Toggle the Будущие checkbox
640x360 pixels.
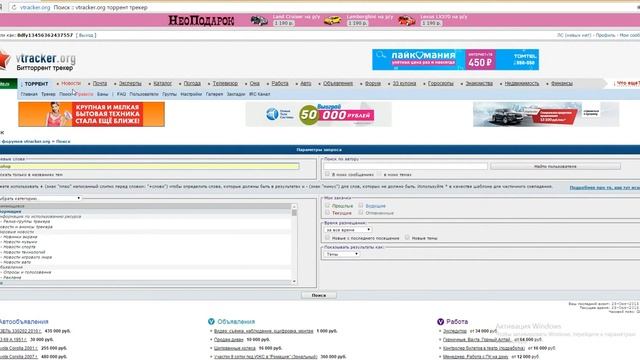[x=361, y=206]
